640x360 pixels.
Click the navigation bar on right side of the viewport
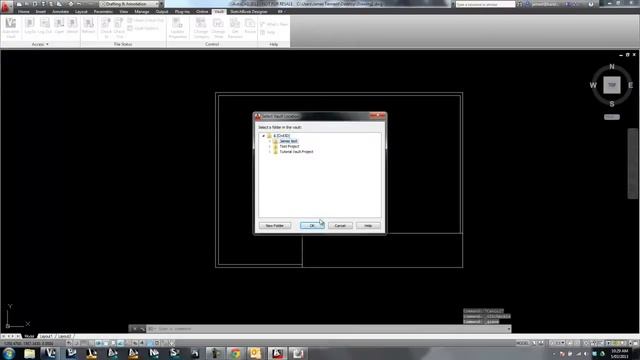pyautogui.click(x=632, y=163)
